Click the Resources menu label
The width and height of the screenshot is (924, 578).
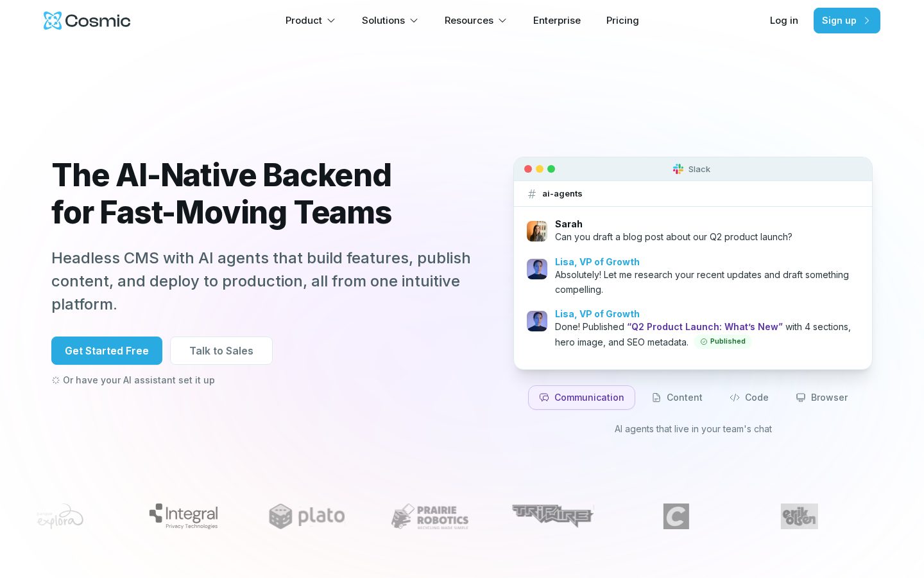click(x=469, y=21)
